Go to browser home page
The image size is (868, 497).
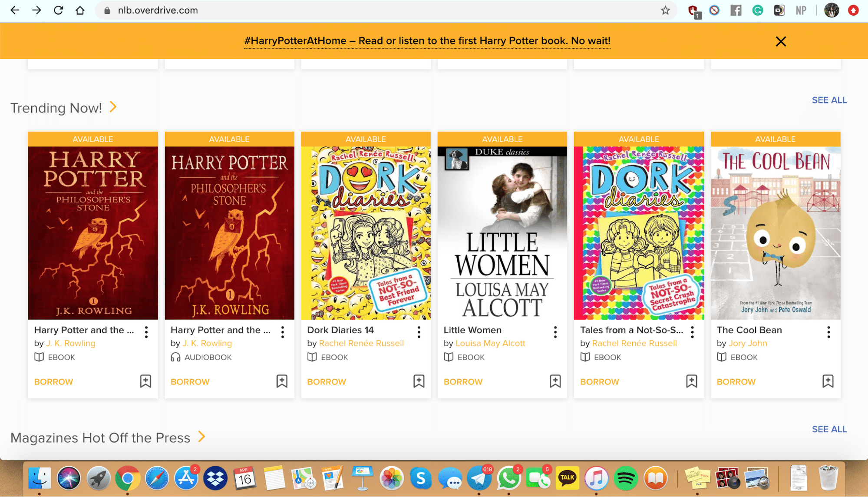[x=80, y=10]
